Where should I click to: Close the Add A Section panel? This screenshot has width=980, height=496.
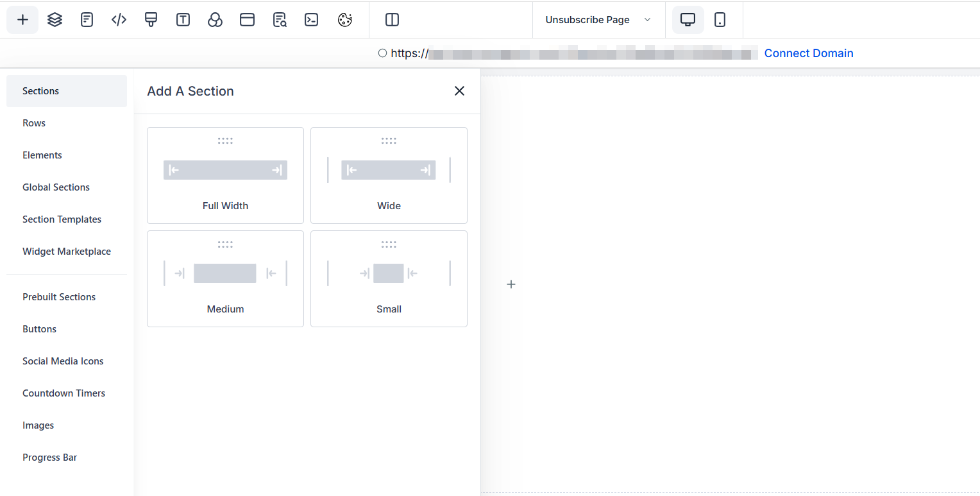pos(459,91)
